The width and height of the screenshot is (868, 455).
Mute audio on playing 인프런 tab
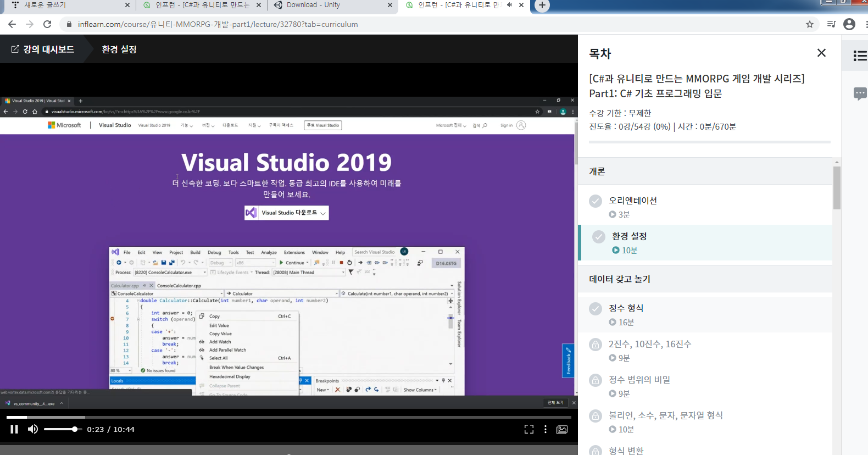coord(509,5)
